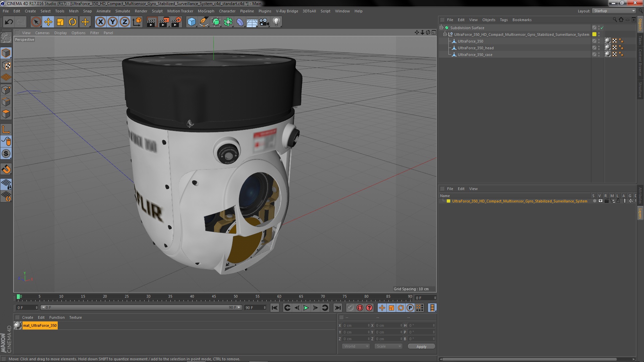The width and height of the screenshot is (644, 362).
Task: Open the MoGraph menu
Action: [x=206, y=11]
